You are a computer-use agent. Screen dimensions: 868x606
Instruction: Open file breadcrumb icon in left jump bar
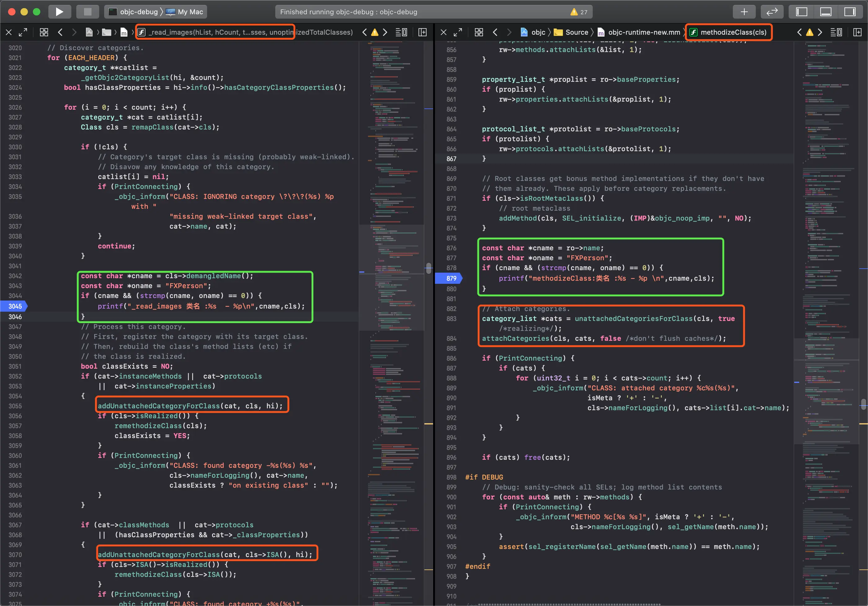124,32
